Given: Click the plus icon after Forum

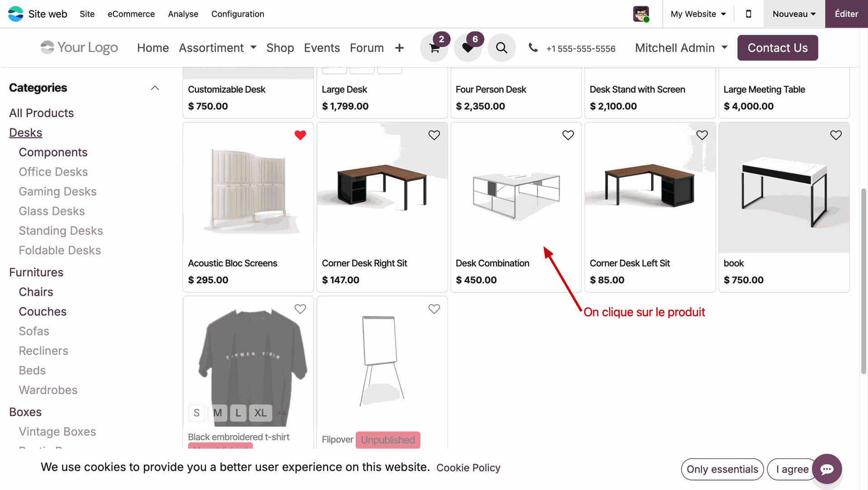Looking at the screenshot, I should click(x=399, y=48).
